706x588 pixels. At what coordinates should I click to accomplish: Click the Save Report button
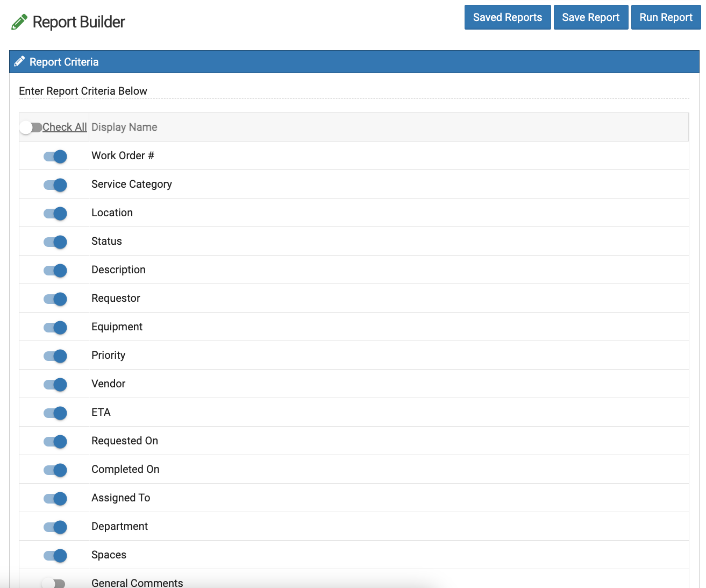point(591,17)
